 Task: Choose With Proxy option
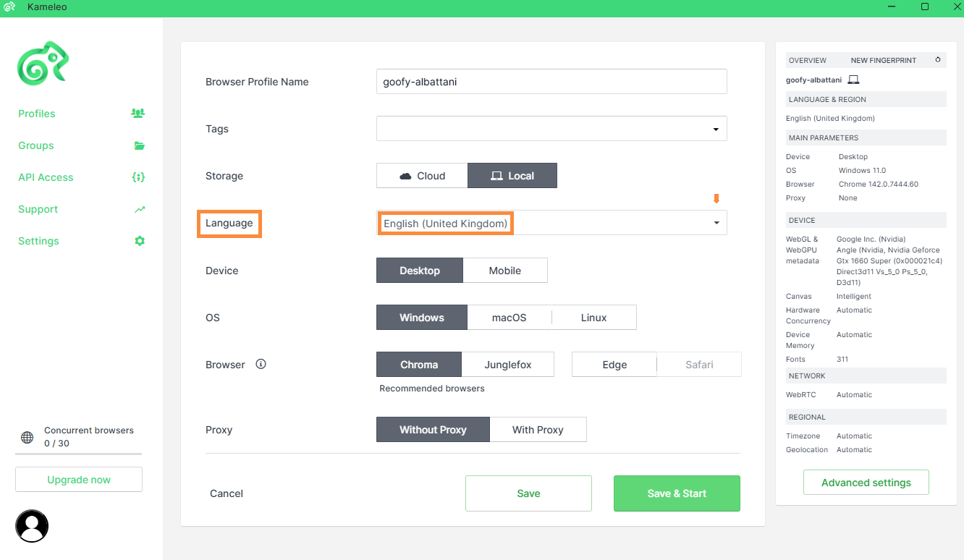[538, 430]
